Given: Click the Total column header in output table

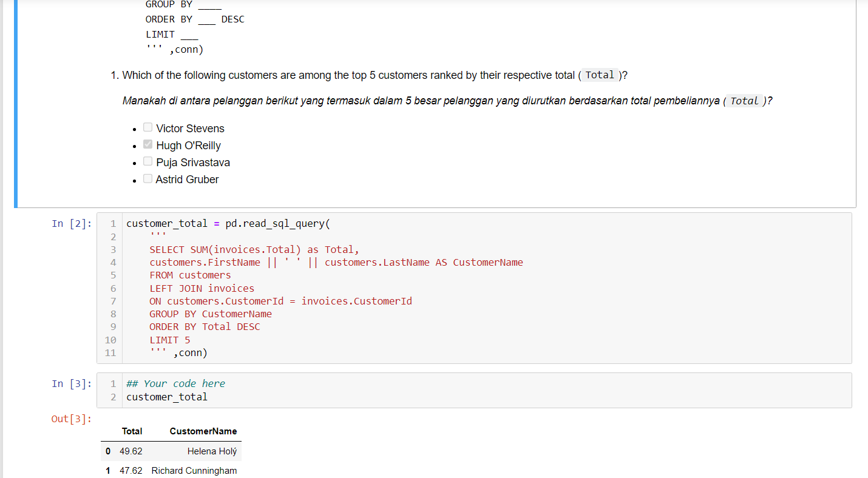Looking at the screenshot, I should (132, 431).
